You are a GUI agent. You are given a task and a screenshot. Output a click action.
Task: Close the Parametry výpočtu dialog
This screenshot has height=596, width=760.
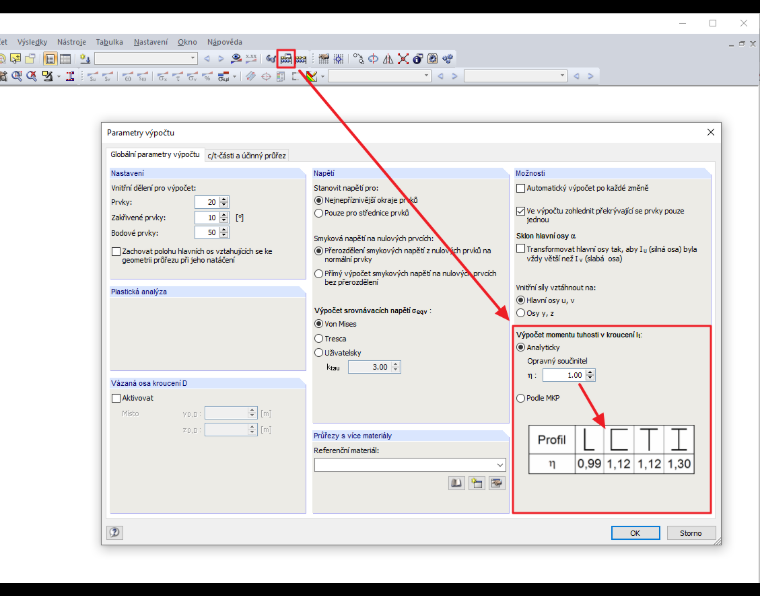(x=711, y=132)
